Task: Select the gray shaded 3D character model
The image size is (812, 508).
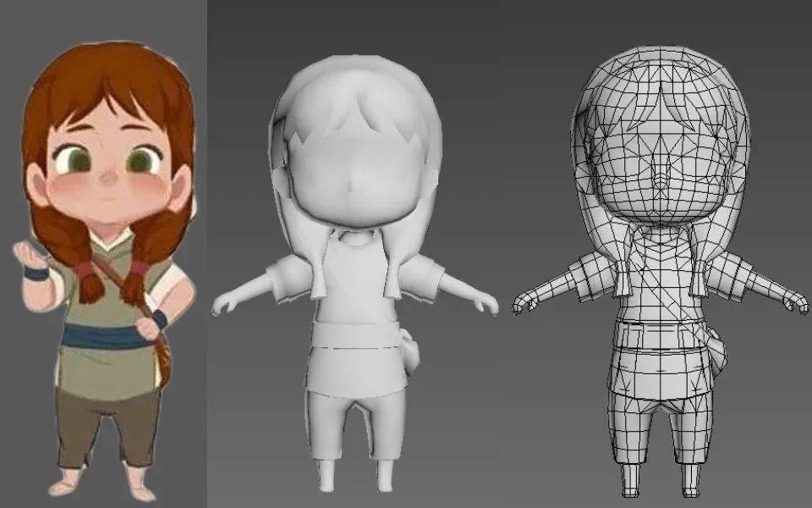Action: pos(355,272)
